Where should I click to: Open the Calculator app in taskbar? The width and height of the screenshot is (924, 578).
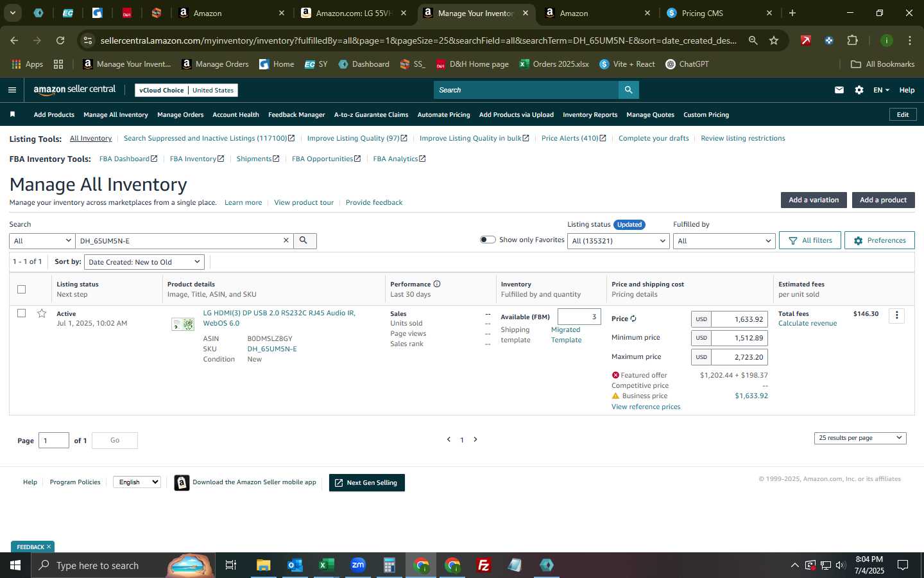(x=389, y=565)
